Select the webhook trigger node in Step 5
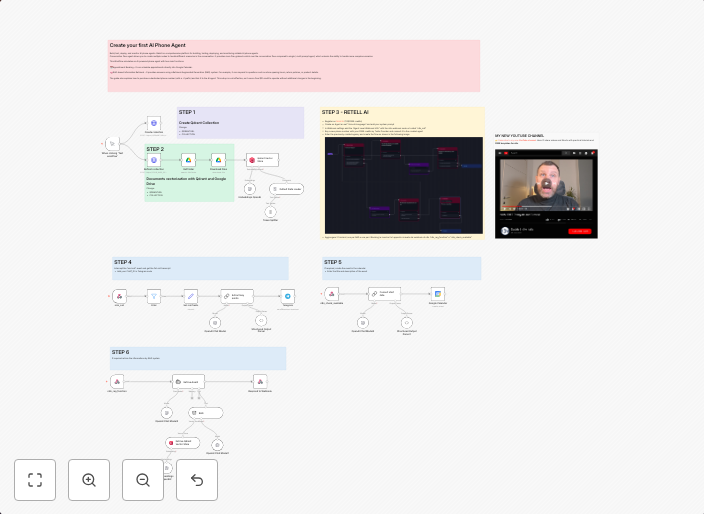 tap(332, 294)
